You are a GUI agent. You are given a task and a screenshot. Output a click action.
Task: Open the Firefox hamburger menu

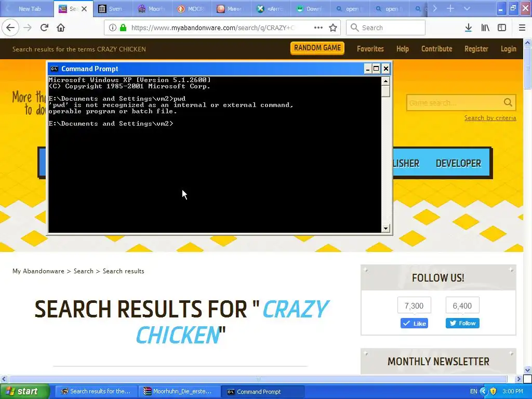[x=522, y=28]
